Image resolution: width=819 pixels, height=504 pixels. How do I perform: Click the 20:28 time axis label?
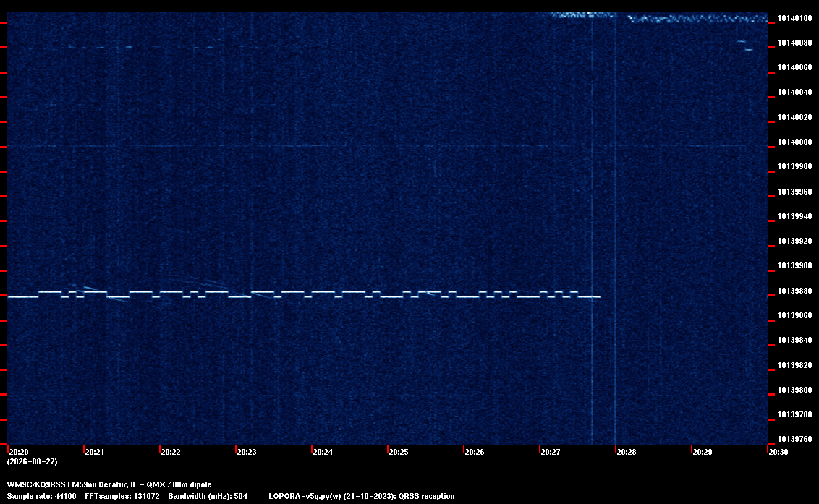pos(627,452)
